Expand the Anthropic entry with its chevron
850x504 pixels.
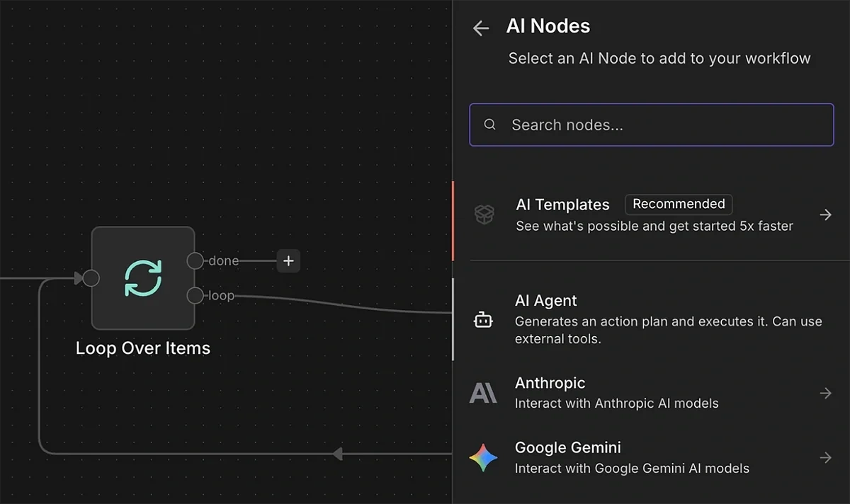pyautogui.click(x=826, y=393)
